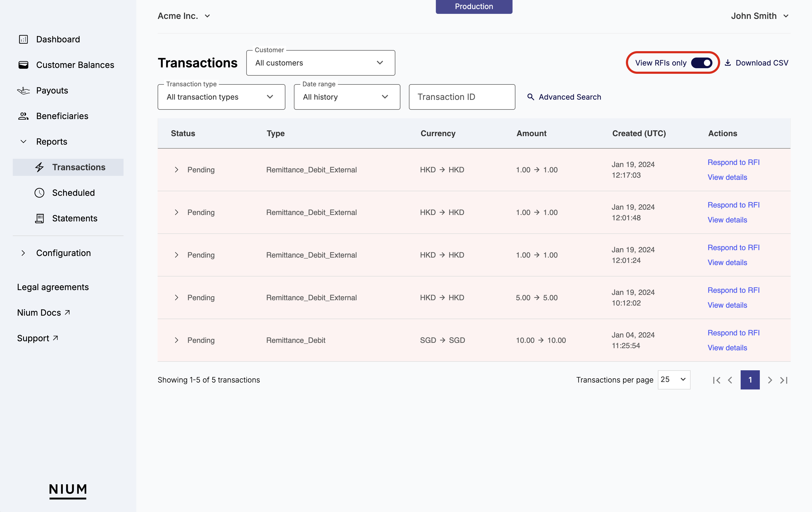Open Legal agreements page

point(53,287)
